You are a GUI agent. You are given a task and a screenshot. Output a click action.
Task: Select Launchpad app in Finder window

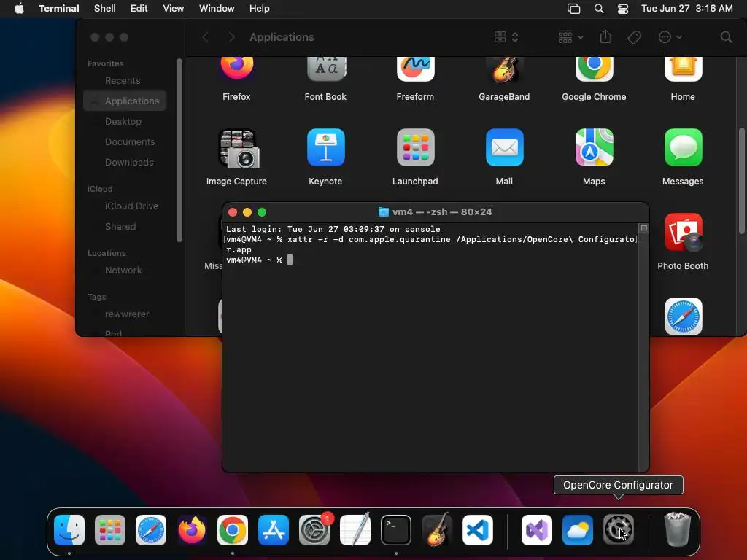[415, 147]
